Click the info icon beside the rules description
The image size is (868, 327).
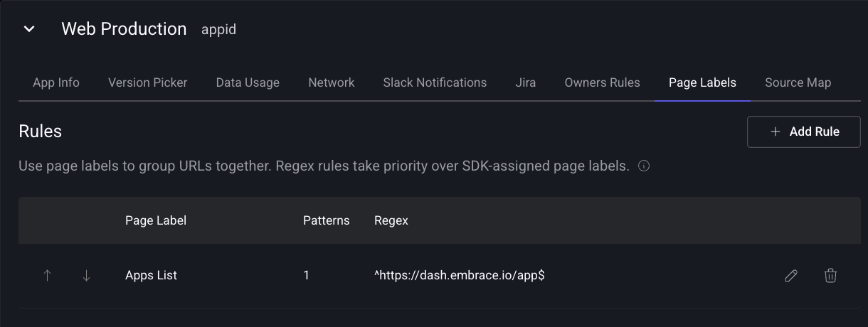coord(644,166)
